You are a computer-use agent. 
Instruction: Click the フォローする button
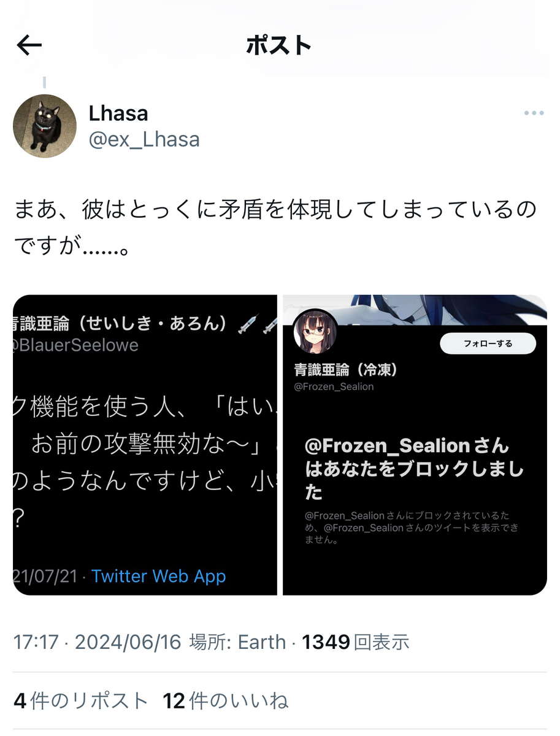[488, 343]
